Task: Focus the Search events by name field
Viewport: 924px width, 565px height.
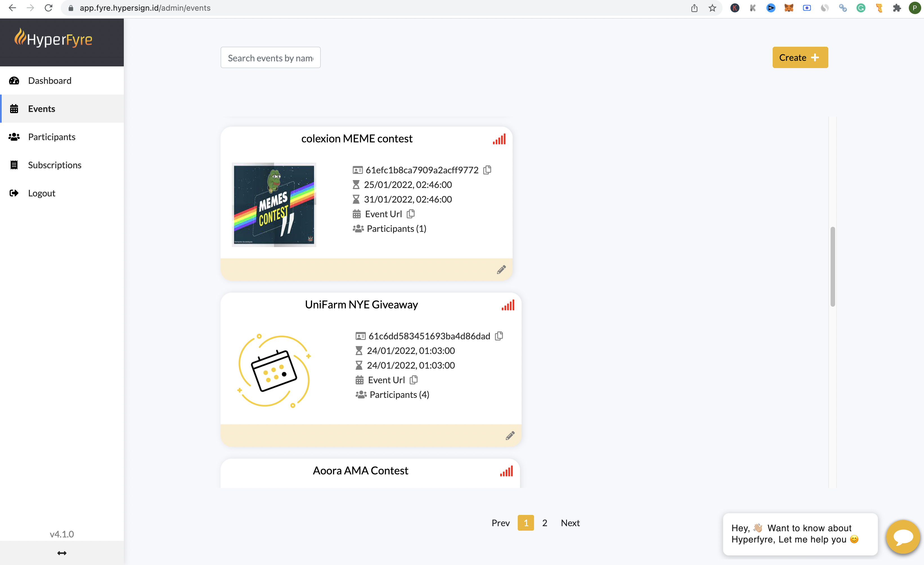Action: [x=270, y=58]
